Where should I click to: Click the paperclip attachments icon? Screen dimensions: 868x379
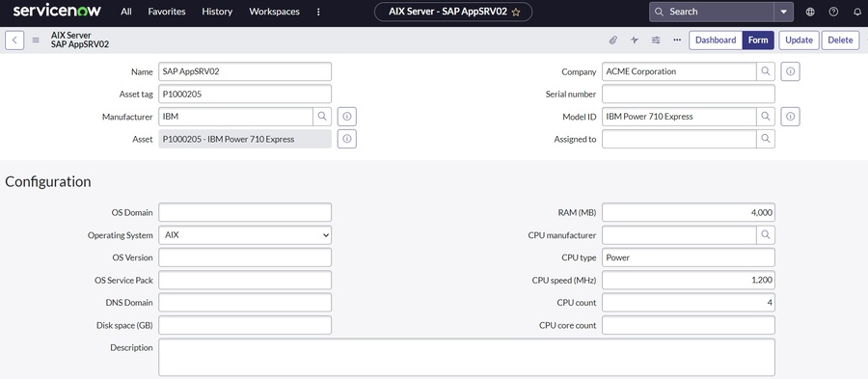pos(613,41)
